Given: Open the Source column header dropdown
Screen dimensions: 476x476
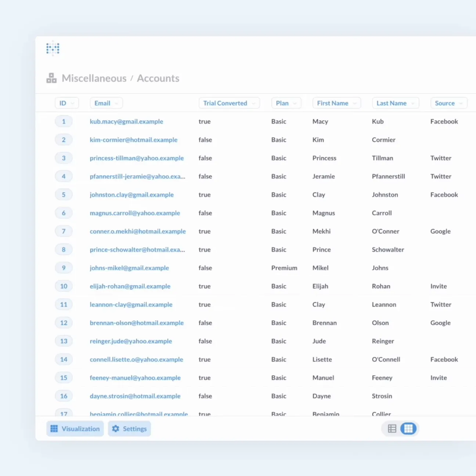Looking at the screenshot, I should tap(448, 103).
